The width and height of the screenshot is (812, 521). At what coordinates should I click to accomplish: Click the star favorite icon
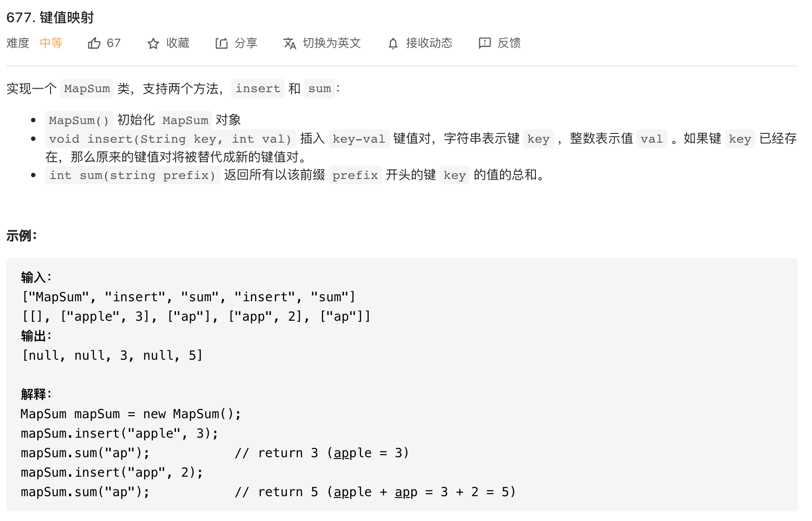pyautogui.click(x=153, y=43)
